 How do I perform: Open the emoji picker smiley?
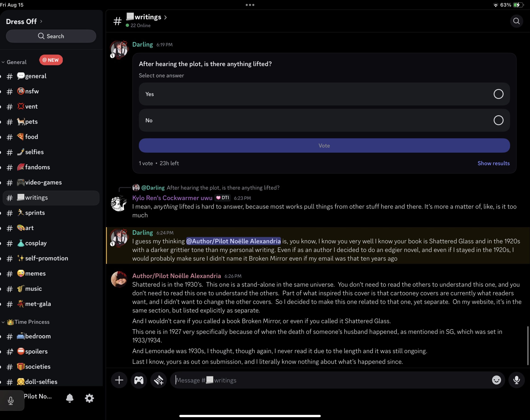[x=496, y=380]
